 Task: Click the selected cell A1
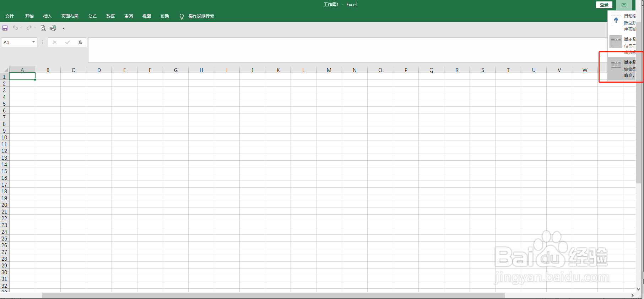(22, 76)
